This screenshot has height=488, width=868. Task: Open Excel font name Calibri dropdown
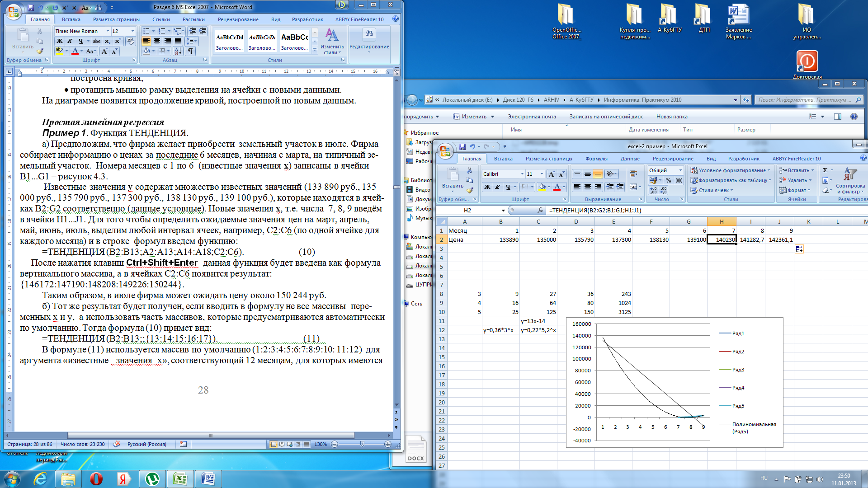[522, 174]
